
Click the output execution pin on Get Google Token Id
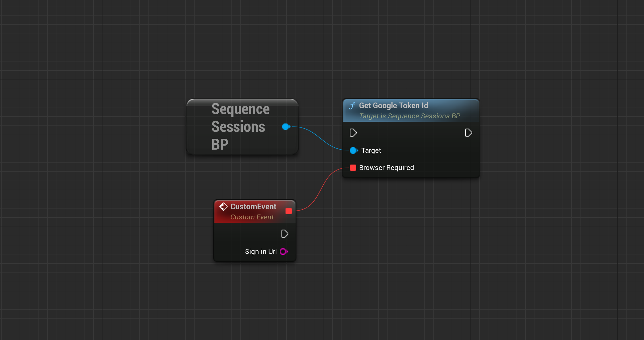click(x=468, y=133)
